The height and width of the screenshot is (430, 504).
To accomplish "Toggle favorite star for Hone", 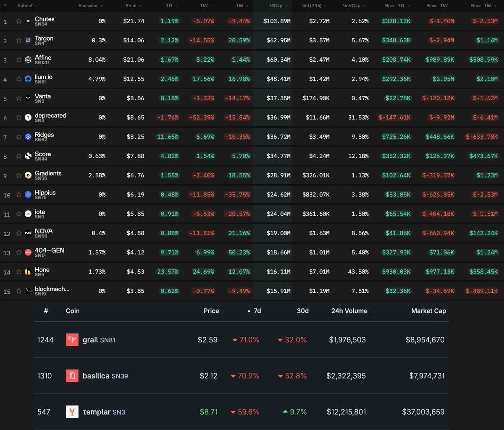I will [x=18, y=272].
